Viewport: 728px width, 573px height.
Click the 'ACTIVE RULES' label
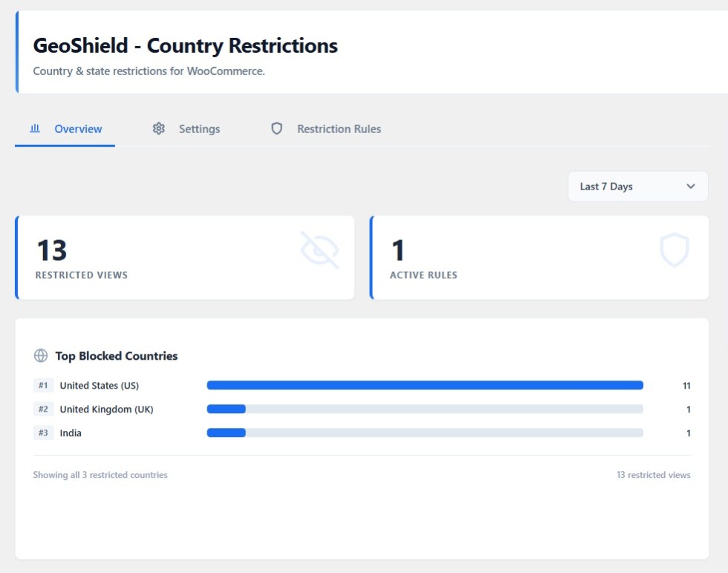pos(423,275)
